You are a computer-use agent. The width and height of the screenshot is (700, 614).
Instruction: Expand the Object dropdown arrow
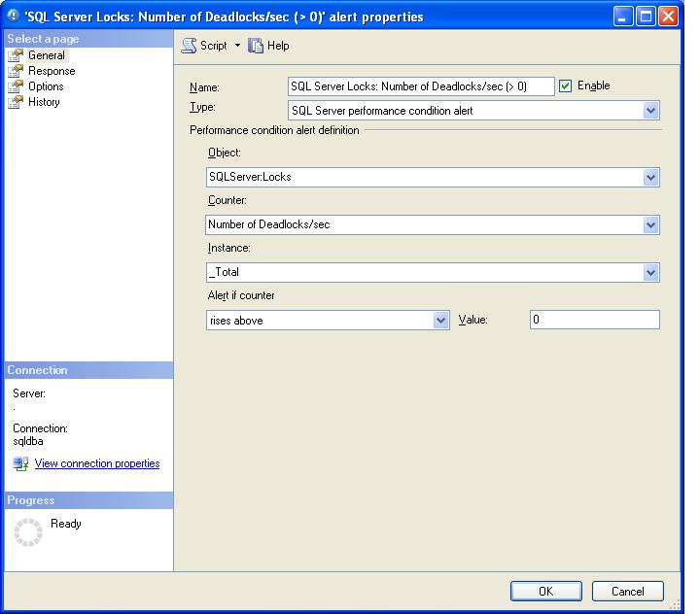pos(650,177)
